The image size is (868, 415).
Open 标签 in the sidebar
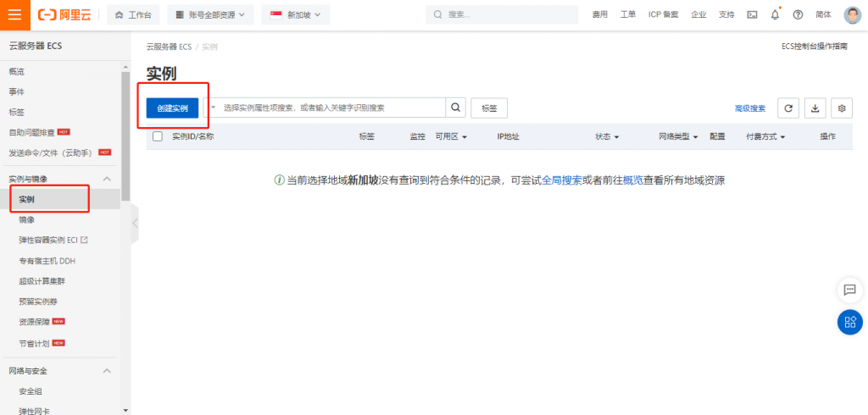click(x=17, y=113)
